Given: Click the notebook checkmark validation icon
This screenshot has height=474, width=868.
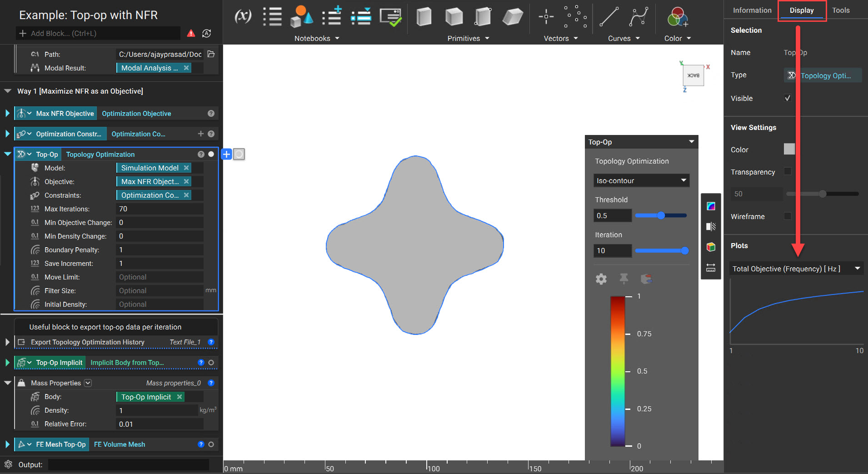Looking at the screenshot, I should pos(391,17).
